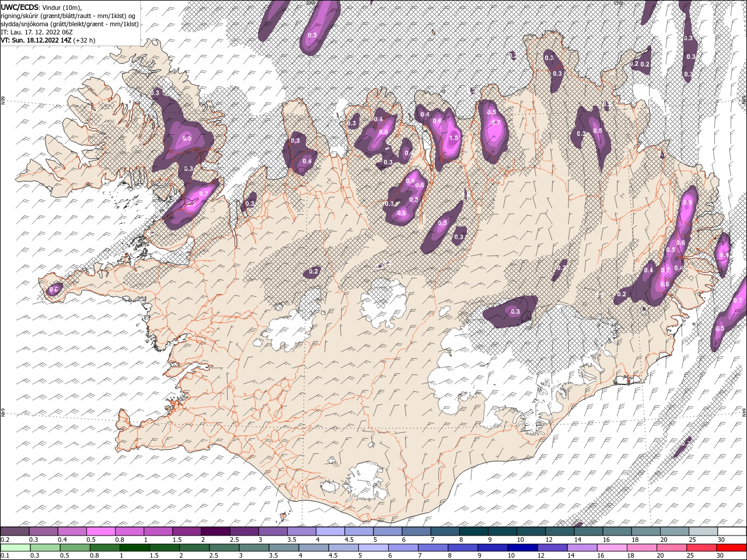
Task: Click top-row legend swatch between 0.2 and 0.3
Action: tap(15, 531)
